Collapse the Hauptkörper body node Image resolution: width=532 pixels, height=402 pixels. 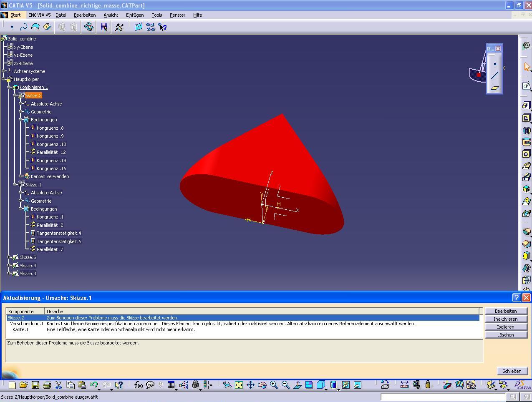3,79
